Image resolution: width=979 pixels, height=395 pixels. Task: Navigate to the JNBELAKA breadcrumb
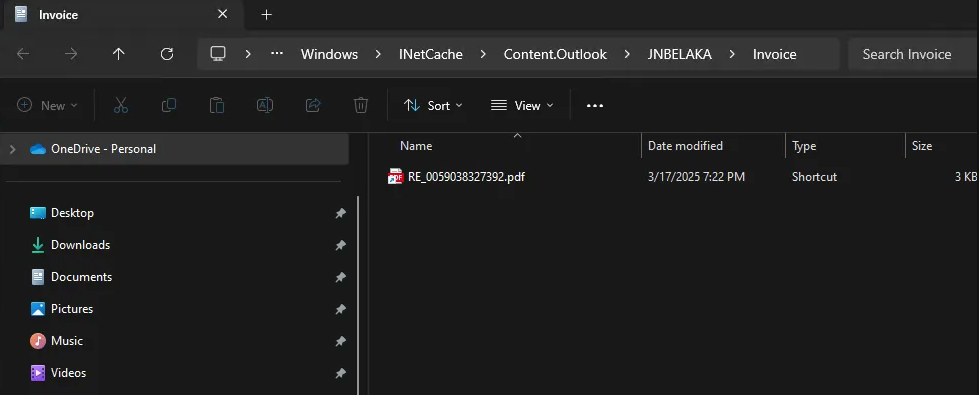[x=680, y=54]
